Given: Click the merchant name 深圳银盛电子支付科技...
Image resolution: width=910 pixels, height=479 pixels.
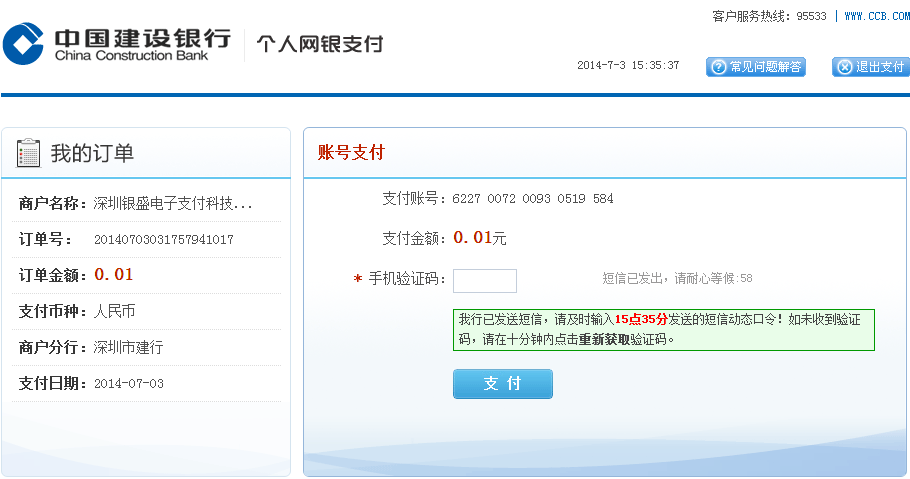Looking at the screenshot, I should [172, 203].
